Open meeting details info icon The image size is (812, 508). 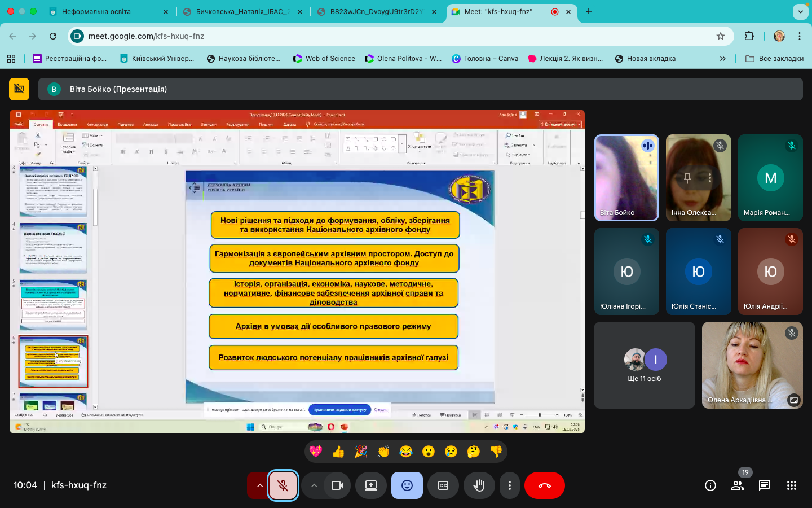tap(710, 485)
